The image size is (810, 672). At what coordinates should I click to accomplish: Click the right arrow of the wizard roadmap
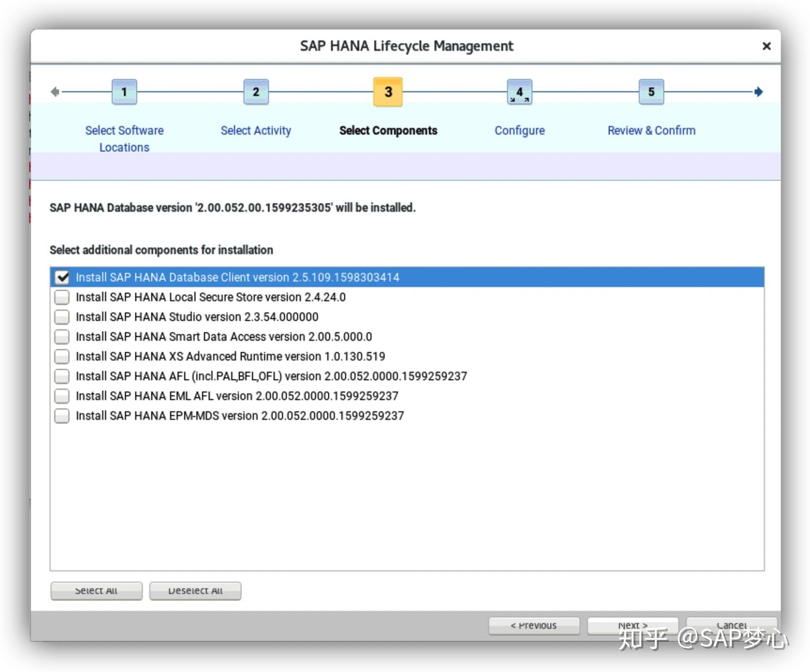[758, 92]
